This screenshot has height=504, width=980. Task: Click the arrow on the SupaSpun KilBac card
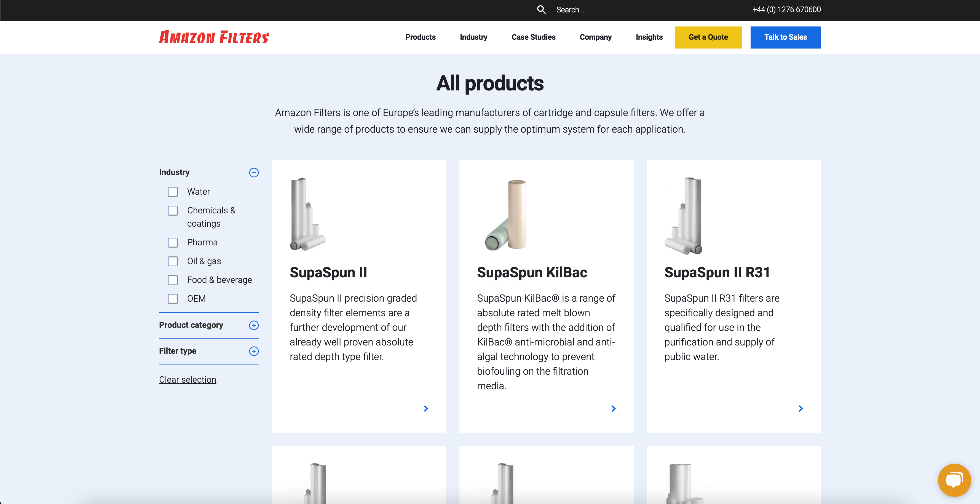(613, 409)
